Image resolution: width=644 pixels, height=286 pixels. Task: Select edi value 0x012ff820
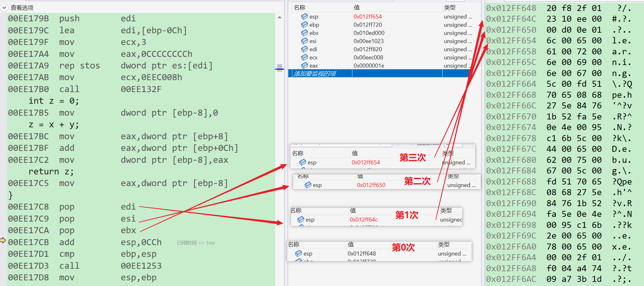coord(367,49)
